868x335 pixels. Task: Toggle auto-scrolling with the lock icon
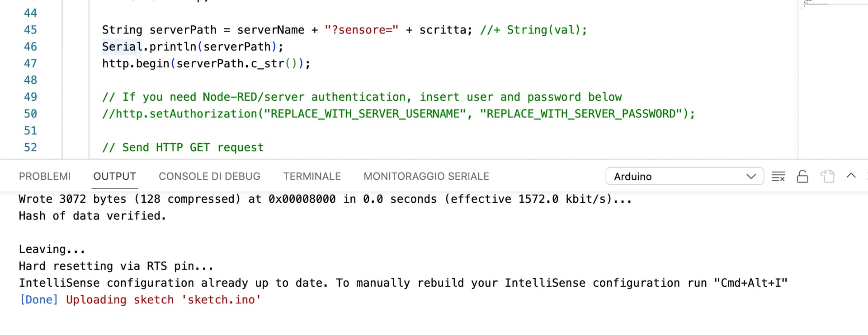click(802, 176)
